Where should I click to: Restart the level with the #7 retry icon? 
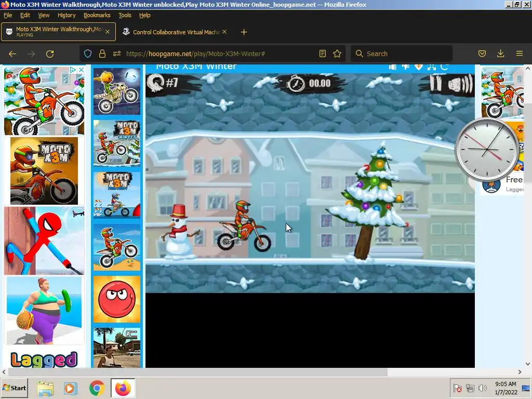pyautogui.click(x=156, y=83)
